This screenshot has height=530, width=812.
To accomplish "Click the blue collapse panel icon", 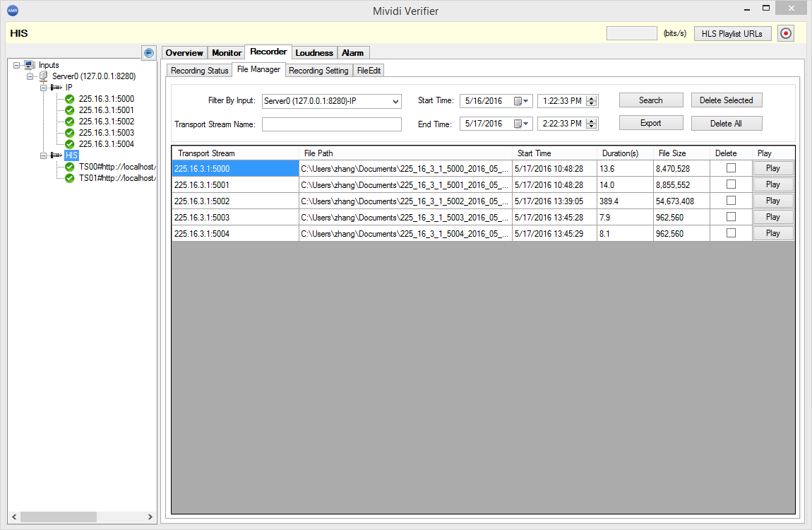I will [x=148, y=53].
